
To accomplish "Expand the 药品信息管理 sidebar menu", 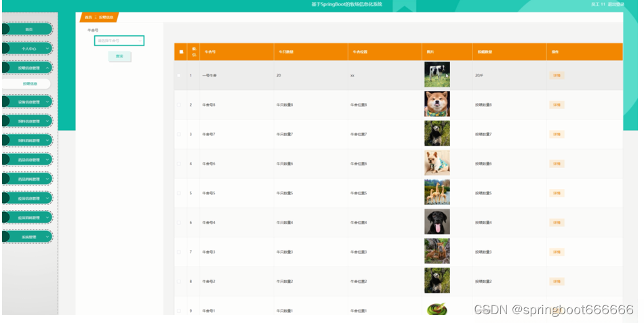I will [28, 160].
